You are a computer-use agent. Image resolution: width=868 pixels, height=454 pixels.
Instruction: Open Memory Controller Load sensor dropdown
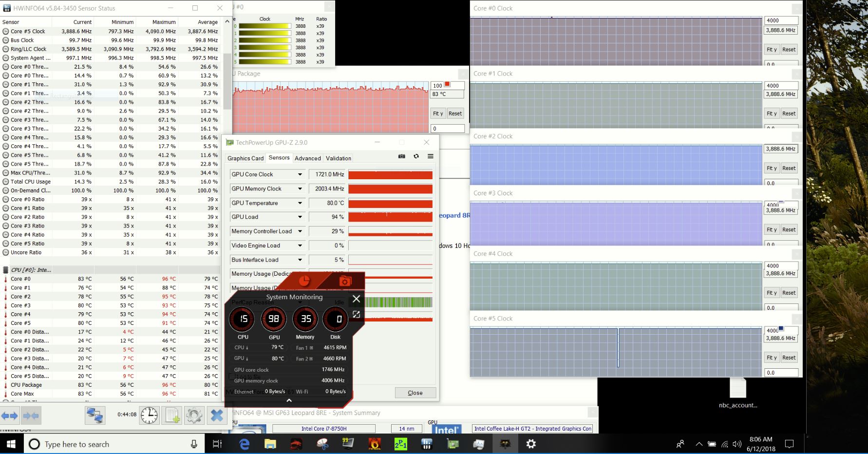point(300,231)
